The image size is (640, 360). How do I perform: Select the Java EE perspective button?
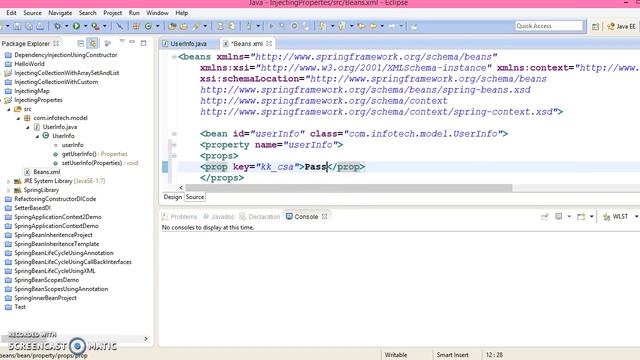click(x=621, y=27)
